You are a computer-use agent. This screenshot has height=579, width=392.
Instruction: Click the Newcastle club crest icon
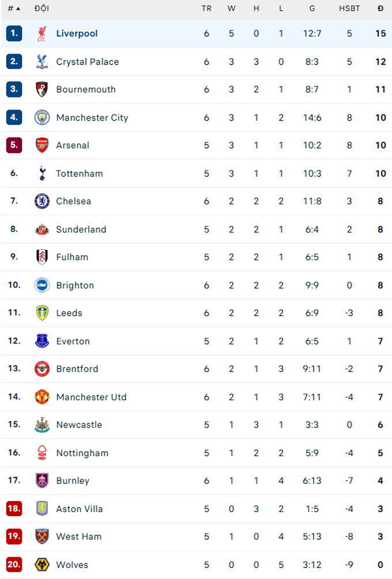42,425
